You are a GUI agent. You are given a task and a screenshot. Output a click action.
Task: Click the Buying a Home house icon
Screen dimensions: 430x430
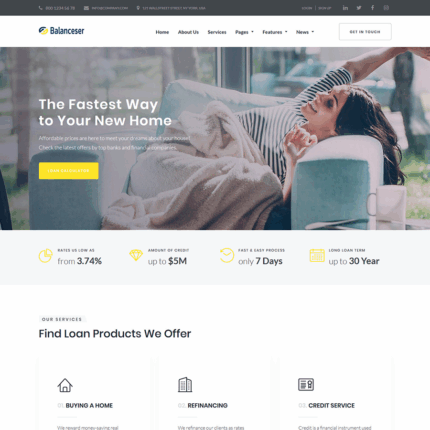point(65,385)
